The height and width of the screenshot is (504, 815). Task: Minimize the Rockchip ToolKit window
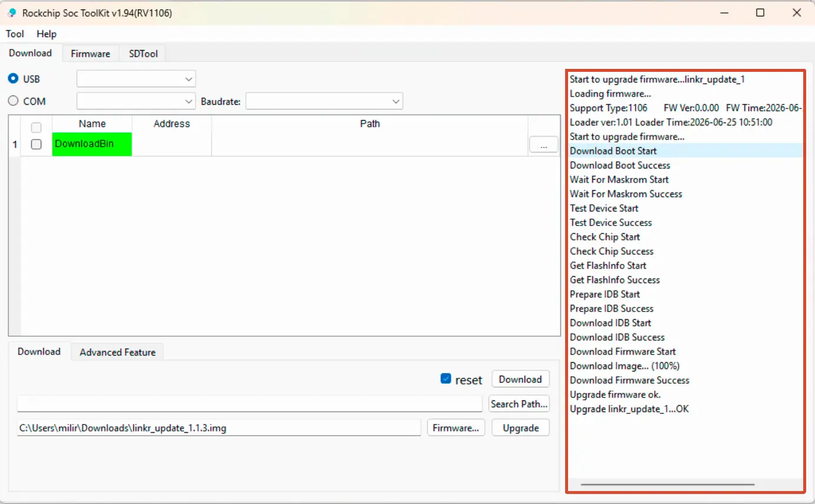click(x=725, y=13)
